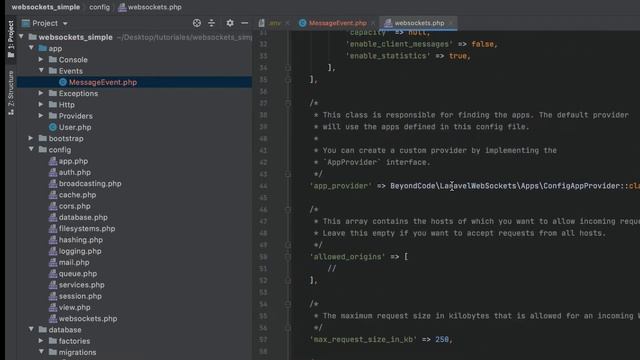Expand the Exceptions folder

[41, 93]
